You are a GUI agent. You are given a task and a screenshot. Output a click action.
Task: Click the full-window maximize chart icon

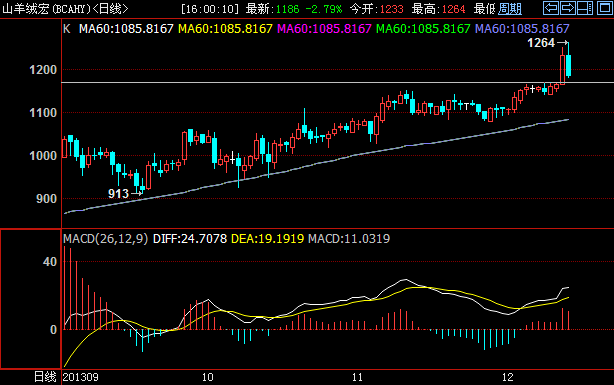pyautogui.click(x=604, y=8)
